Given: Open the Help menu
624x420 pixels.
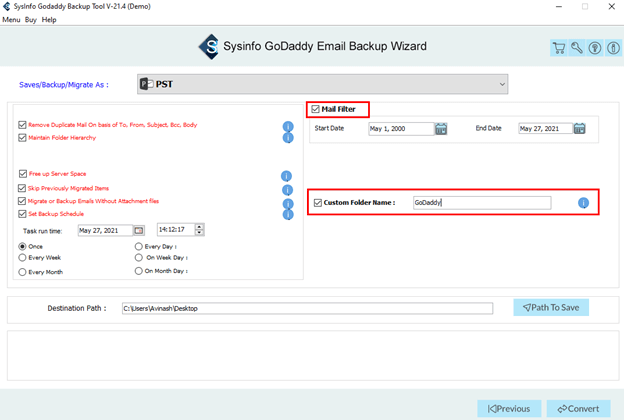Looking at the screenshot, I should (x=49, y=20).
